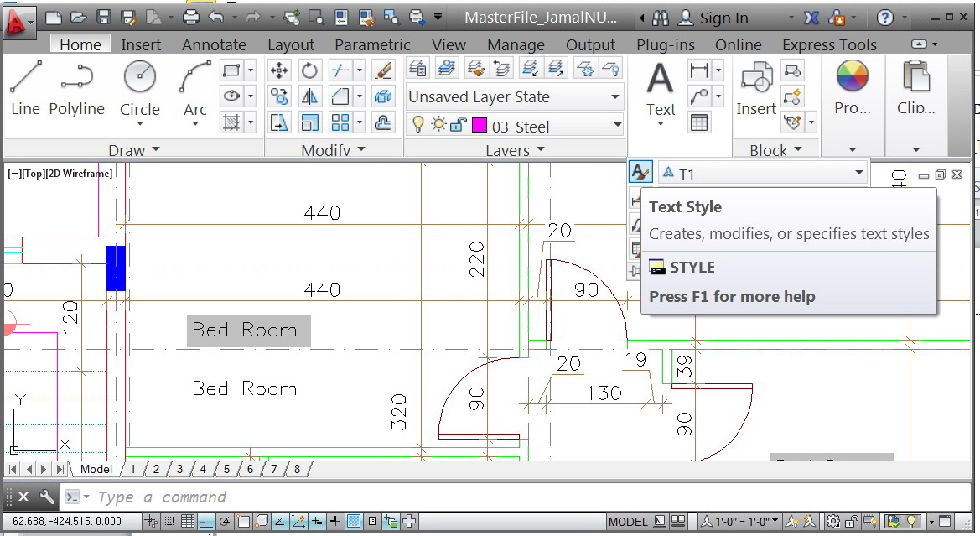Expand the Layers panel
Image resolution: width=980 pixels, height=536 pixels.
point(515,150)
